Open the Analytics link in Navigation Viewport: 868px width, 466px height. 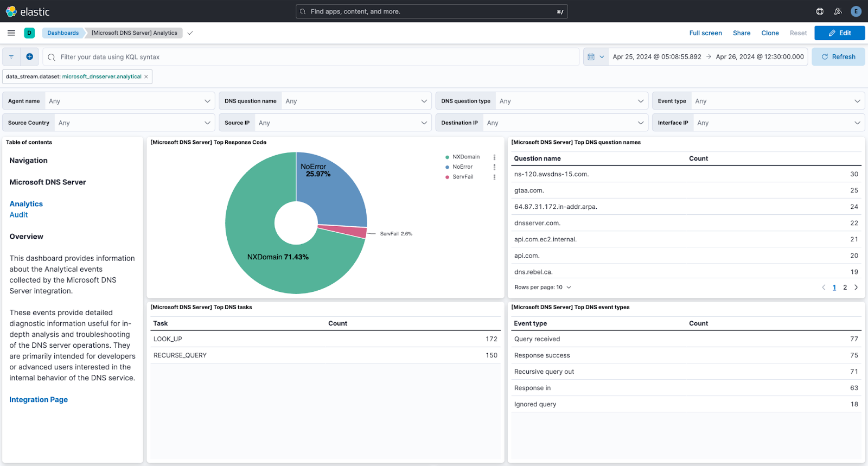tap(26, 204)
